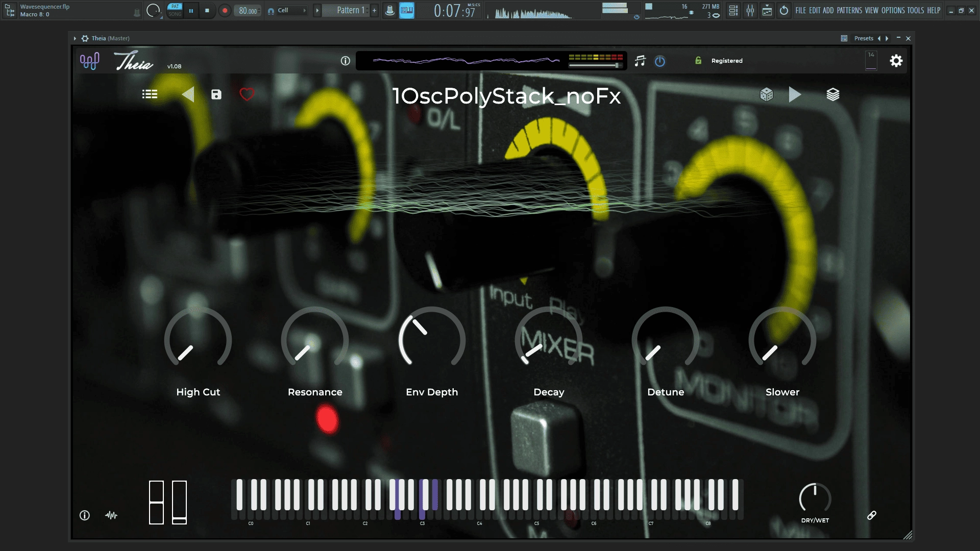This screenshot has height=551, width=980.
Task: Click the Registered status text
Action: point(727,61)
